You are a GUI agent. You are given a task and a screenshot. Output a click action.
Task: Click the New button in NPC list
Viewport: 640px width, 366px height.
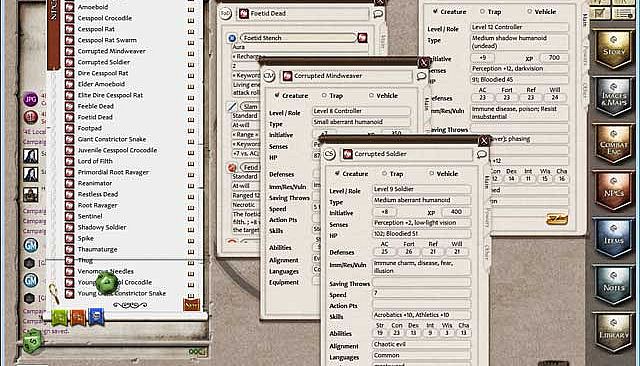coord(191,305)
